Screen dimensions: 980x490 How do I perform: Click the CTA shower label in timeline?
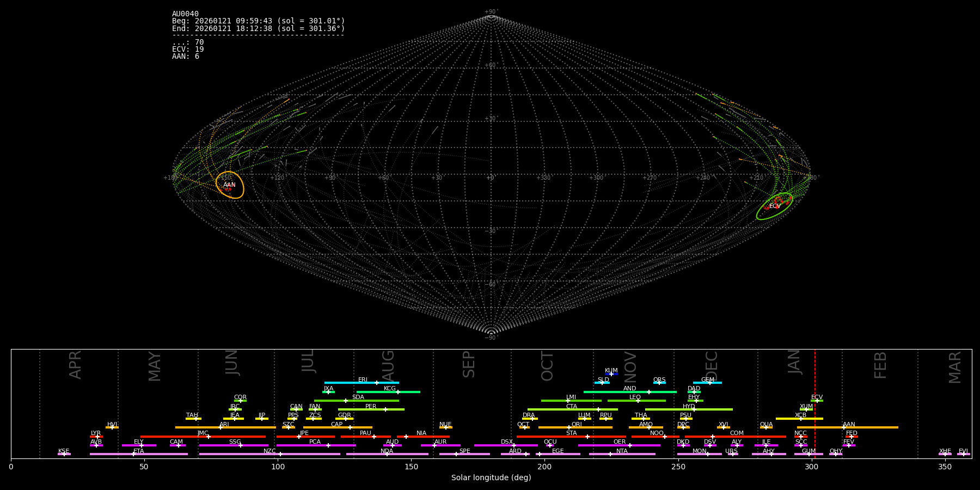coord(572,407)
